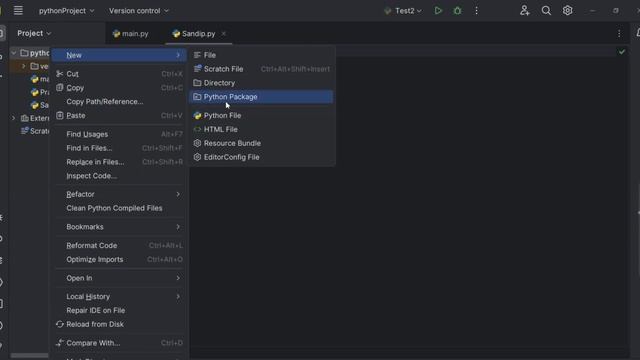This screenshot has height=360, width=640.
Task: Select Scratches and Consoles item
Action: tap(35, 131)
